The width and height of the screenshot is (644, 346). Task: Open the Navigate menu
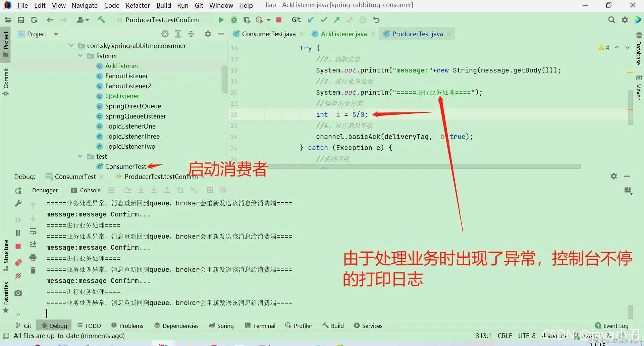[x=84, y=5]
